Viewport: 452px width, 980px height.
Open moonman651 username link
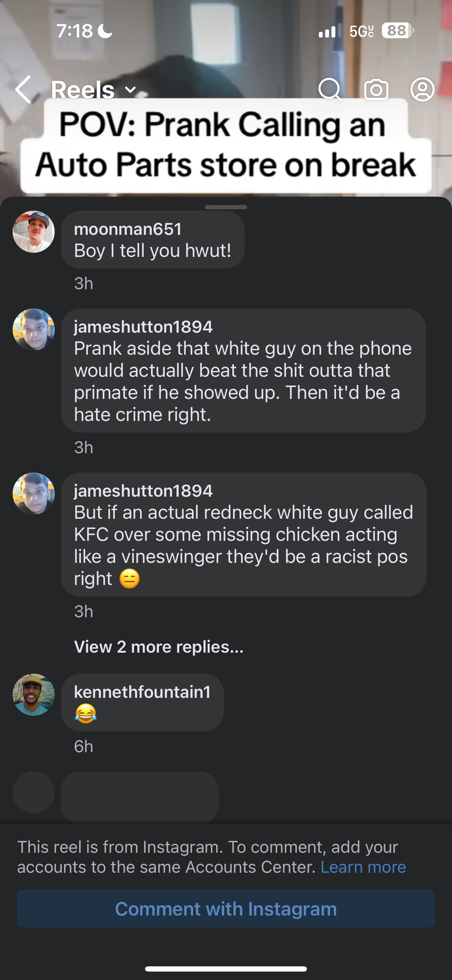pyautogui.click(x=128, y=229)
